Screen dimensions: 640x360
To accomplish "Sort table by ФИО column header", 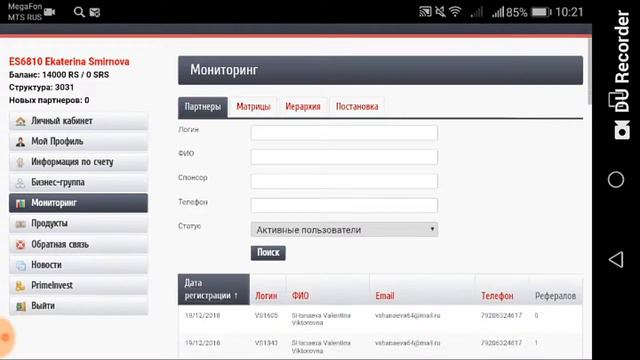I will coord(300,296).
